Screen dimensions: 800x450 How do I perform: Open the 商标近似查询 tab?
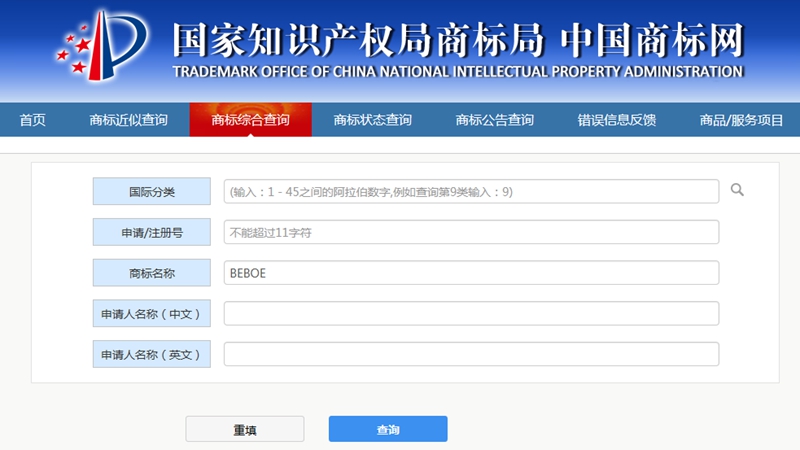pyautogui.click(x=129, y=120)
